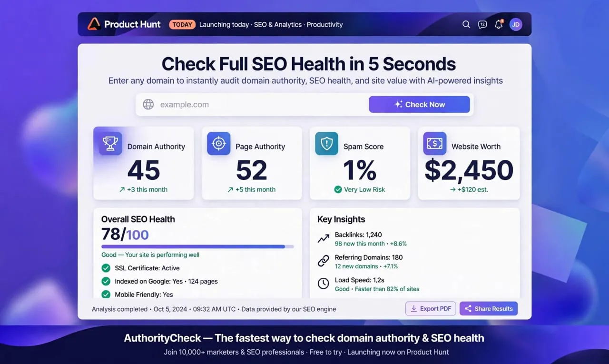Open the JD profile avatar
This screenshot has height=364, width=609.
[516, 24]
